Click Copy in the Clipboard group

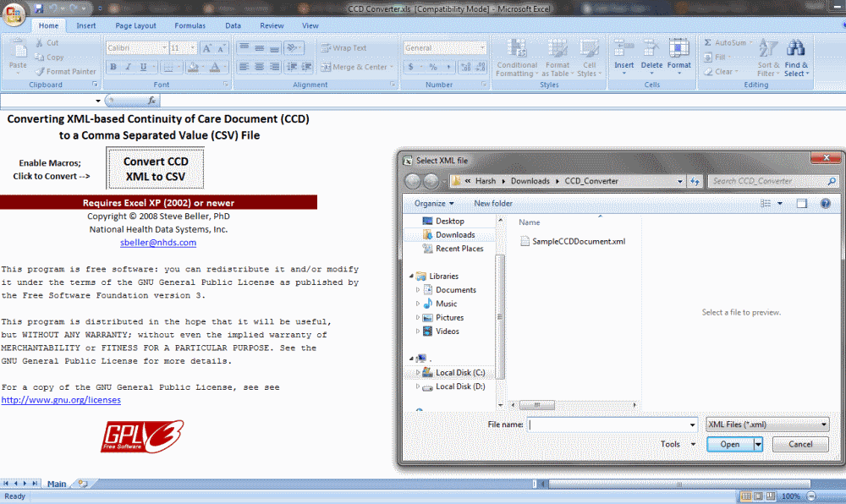tap(49, 58)
